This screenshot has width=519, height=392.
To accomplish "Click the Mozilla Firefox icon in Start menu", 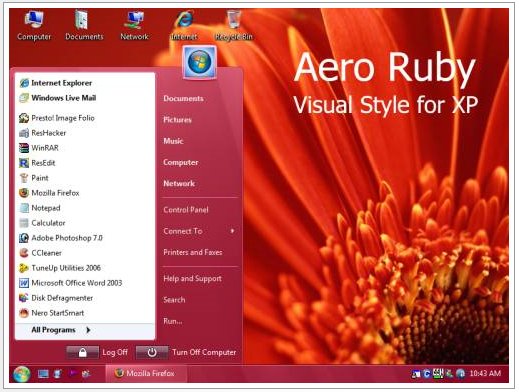I will pyautogui.click(x=24, y=193).
